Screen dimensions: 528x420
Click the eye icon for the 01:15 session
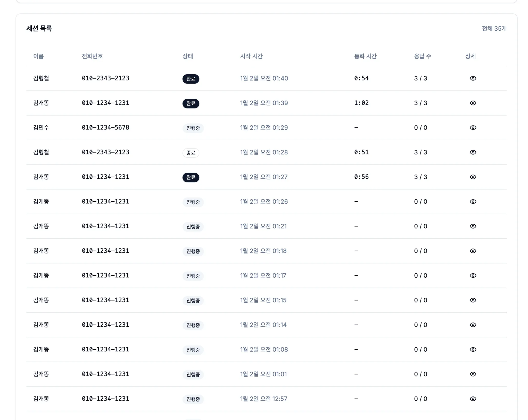[x=473, y=300]
